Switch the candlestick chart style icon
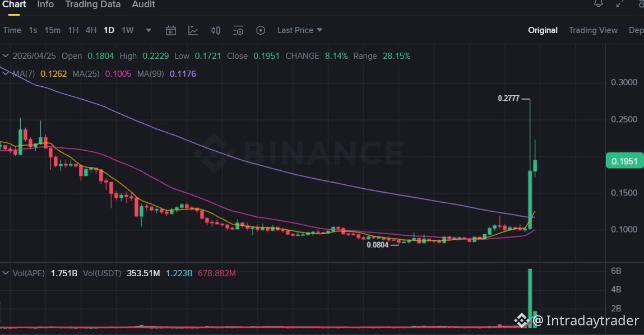 tap(216, 30)
